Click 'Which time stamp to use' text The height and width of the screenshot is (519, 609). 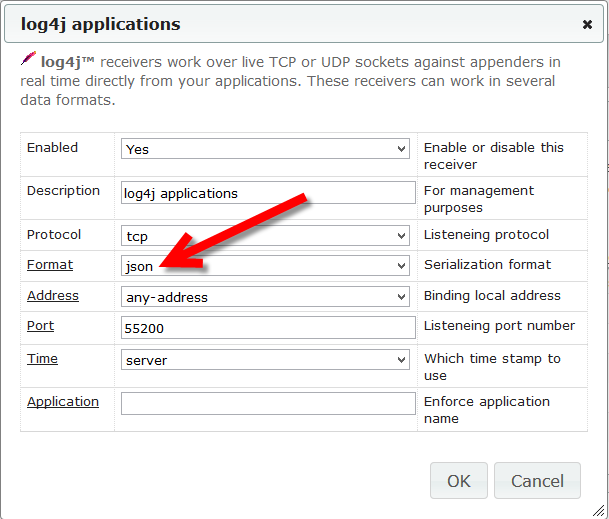coord(492,367)
